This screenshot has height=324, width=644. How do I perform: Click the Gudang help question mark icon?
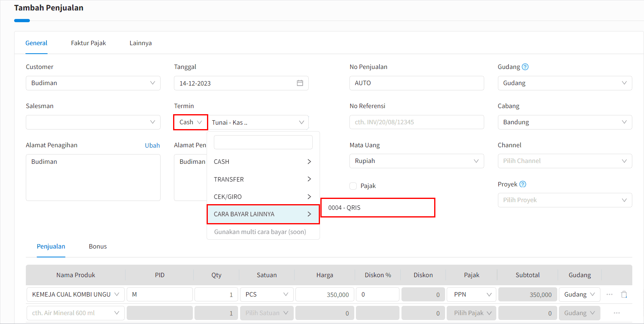525,67
